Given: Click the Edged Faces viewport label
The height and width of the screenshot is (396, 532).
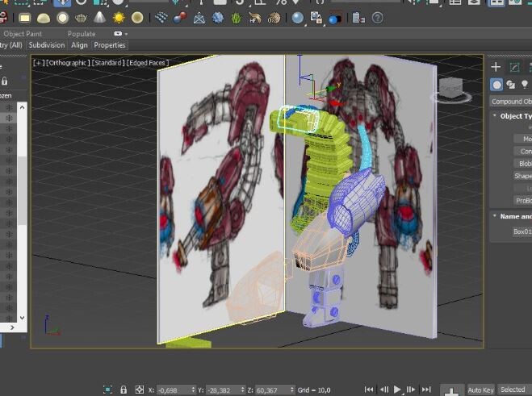Looking at the screenshot, I should 148,63.
